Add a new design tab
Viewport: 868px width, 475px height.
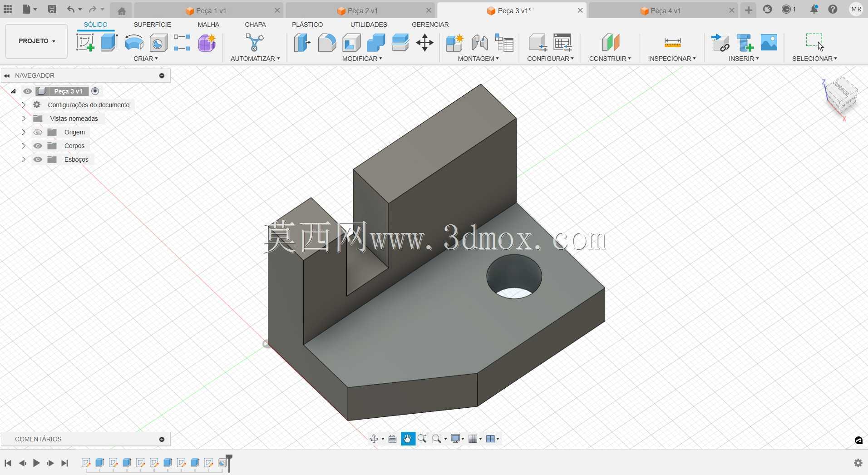(x=749, y=10)
